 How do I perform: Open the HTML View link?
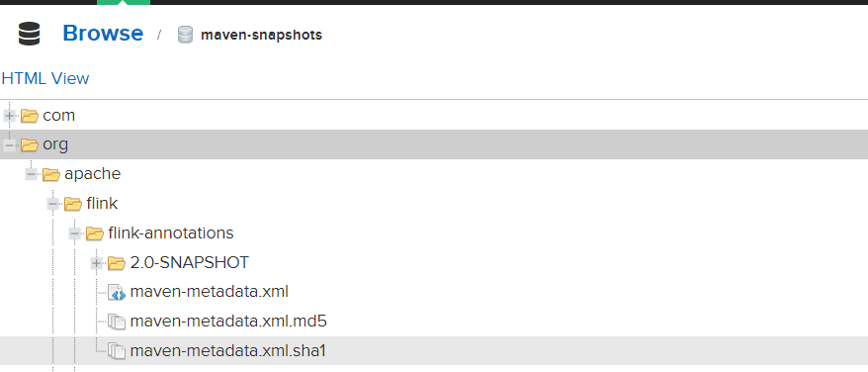[45, 79]
